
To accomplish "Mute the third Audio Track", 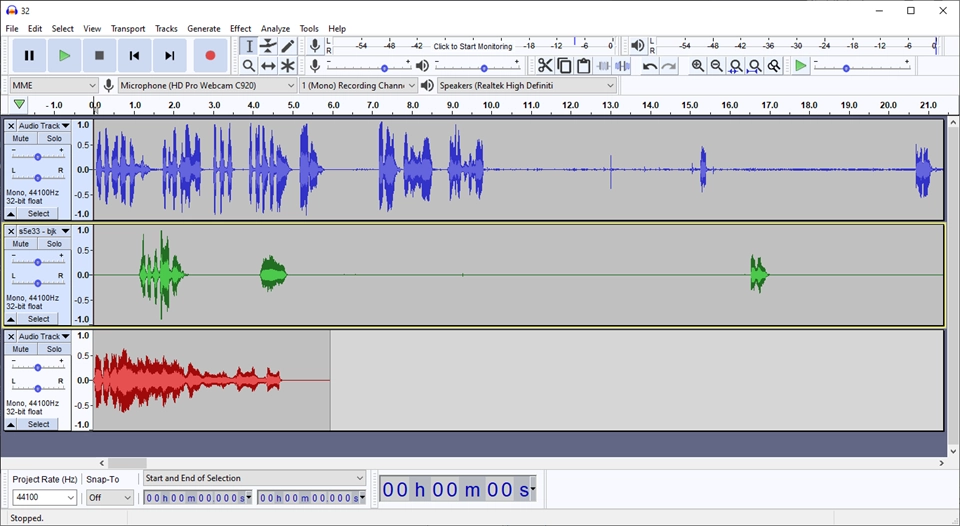I will [21, 349].
